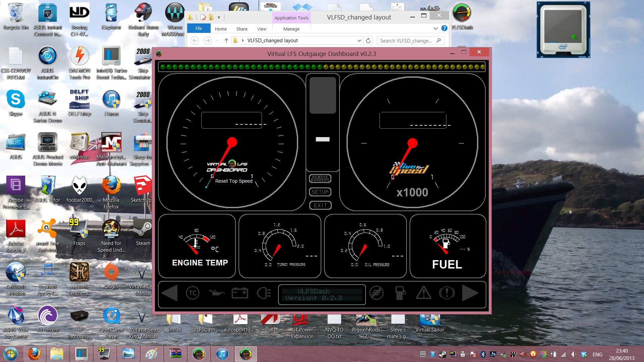The width and height of the screenshot is (644, 362).
Task: Open Manage tab in Explorer ribbon
Action: pos(291,29)
